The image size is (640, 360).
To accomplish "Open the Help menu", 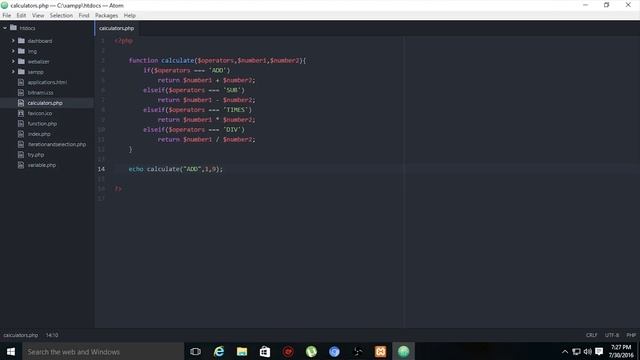I will (130, 16).
